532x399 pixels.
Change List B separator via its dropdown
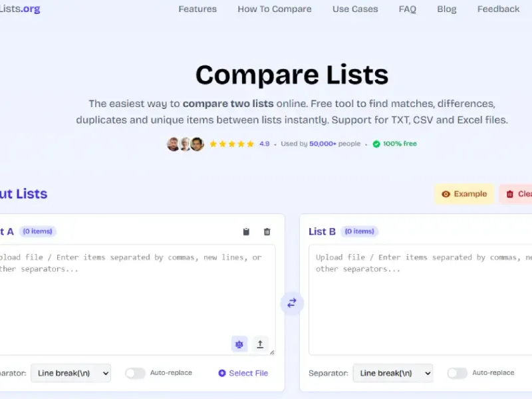coord(393,373)
